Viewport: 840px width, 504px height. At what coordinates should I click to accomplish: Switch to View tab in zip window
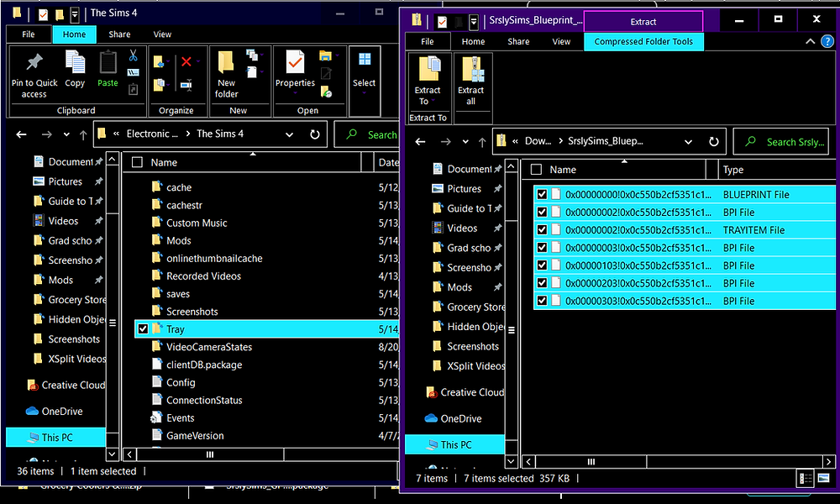tap(561, 41)
